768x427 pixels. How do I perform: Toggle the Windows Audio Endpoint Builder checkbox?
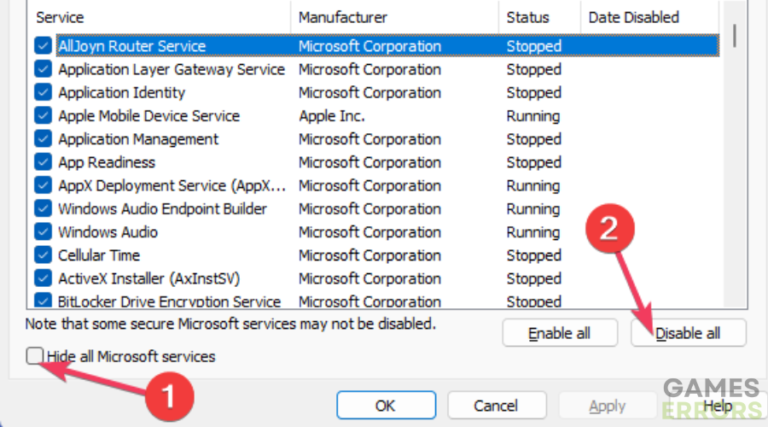pyautogui.click(x=43, y=209)
